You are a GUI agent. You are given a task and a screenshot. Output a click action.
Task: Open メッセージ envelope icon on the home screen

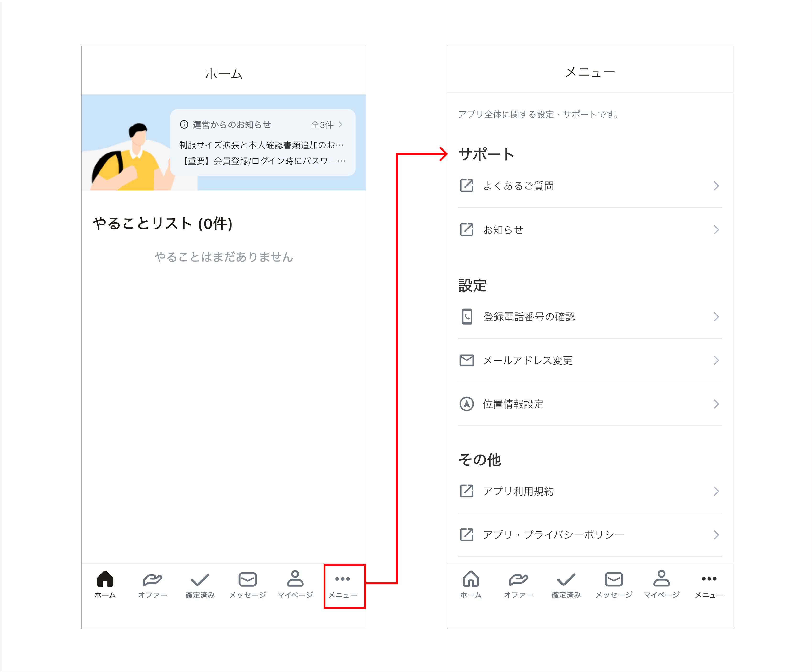tap(247, 579)
